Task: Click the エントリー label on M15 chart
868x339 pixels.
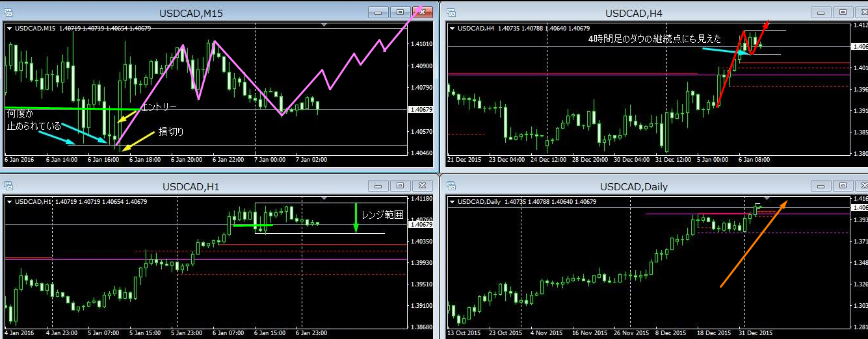Action: [159, 106]
